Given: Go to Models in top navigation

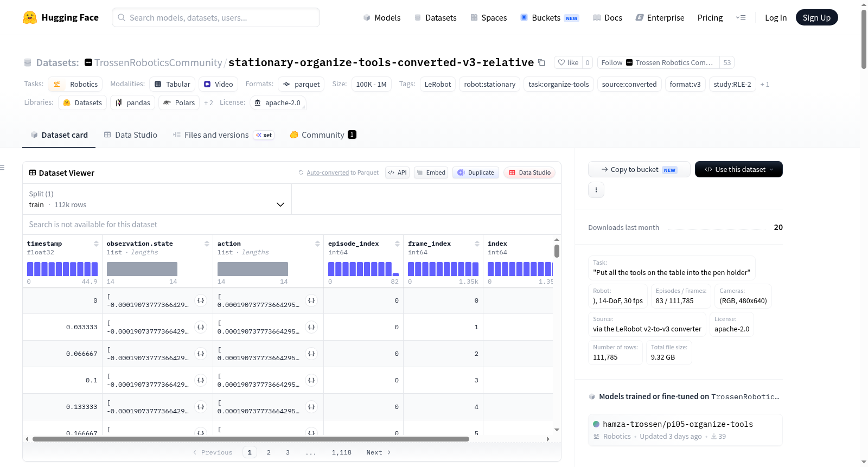Looking at the screenshot, I should (382, 17).
